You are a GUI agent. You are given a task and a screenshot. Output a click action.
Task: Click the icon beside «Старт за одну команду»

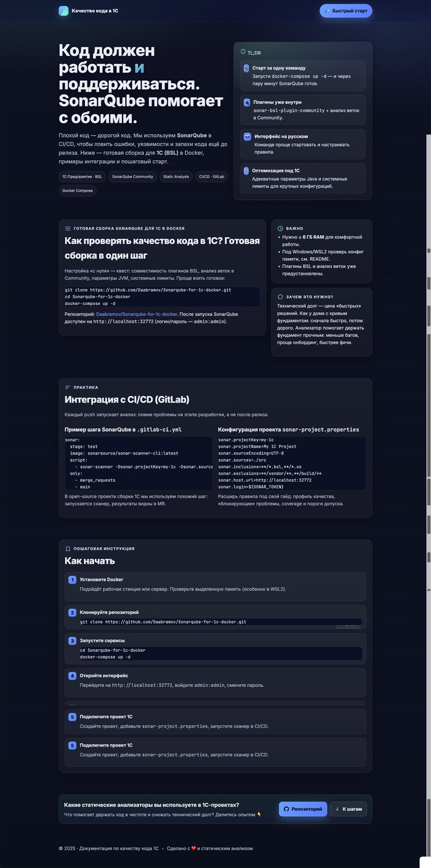coord(246,68)
